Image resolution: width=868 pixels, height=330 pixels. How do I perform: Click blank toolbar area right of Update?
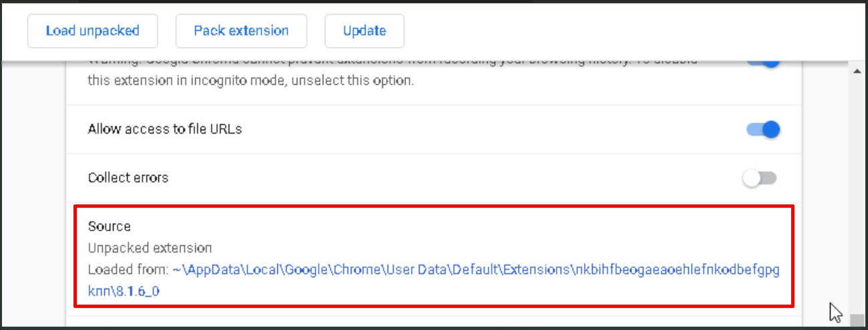(x=601, y=31)
